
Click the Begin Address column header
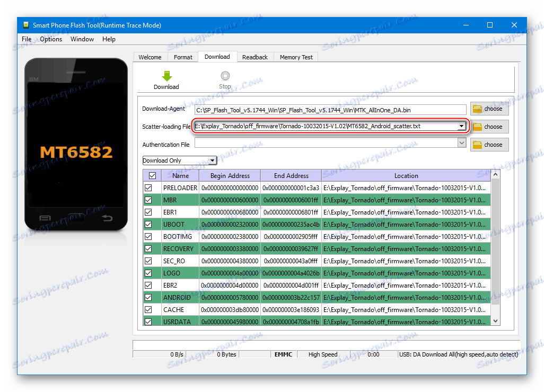pyautogui.click(x=230, y=176)
